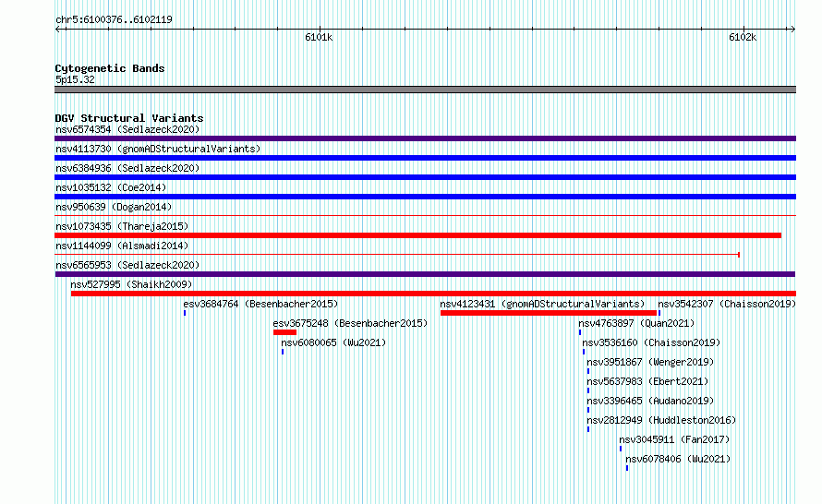Click the blue marker under nsv4763897
Viewport: 822px width, 504px height.
(x=580, y=332)
